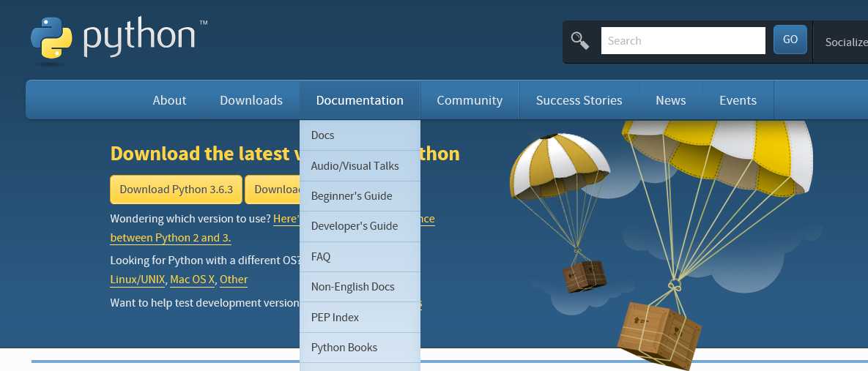The width and height of the screenshot is (868, 371).
Task: Click Download Python 3.6.3 button
Action: click(x=176, y=190)
